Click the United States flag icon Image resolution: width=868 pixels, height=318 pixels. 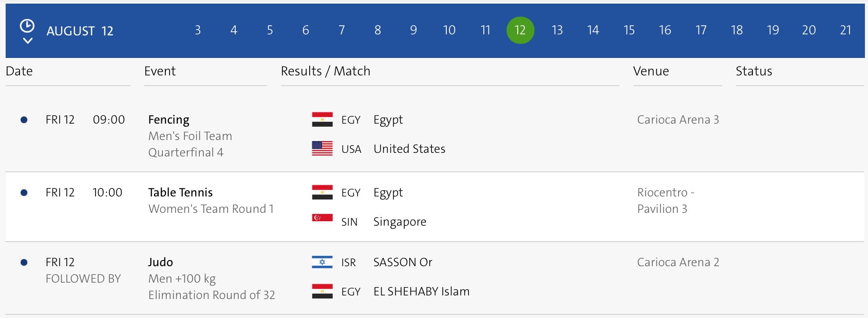click(322, 149)
